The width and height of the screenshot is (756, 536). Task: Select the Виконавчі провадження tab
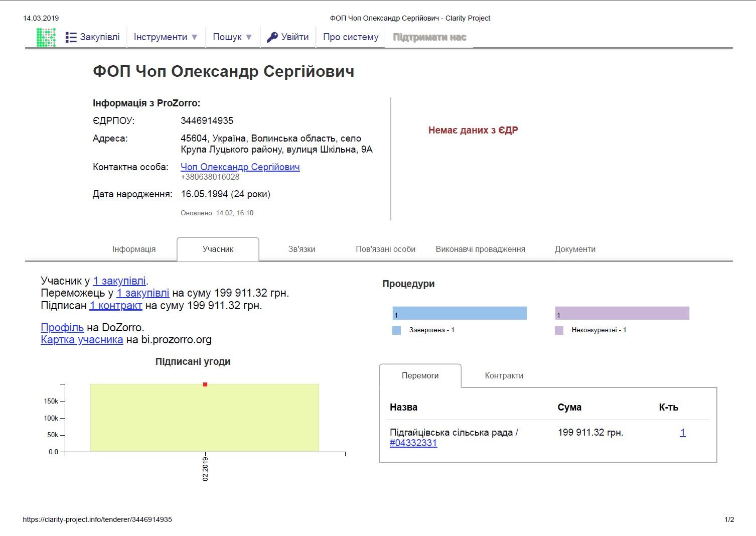point(480,249)
